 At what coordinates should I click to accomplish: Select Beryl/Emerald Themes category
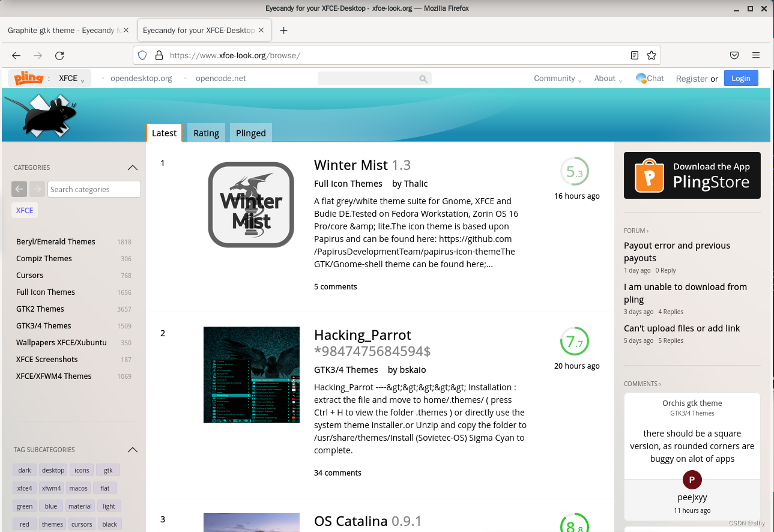[56, 241]
